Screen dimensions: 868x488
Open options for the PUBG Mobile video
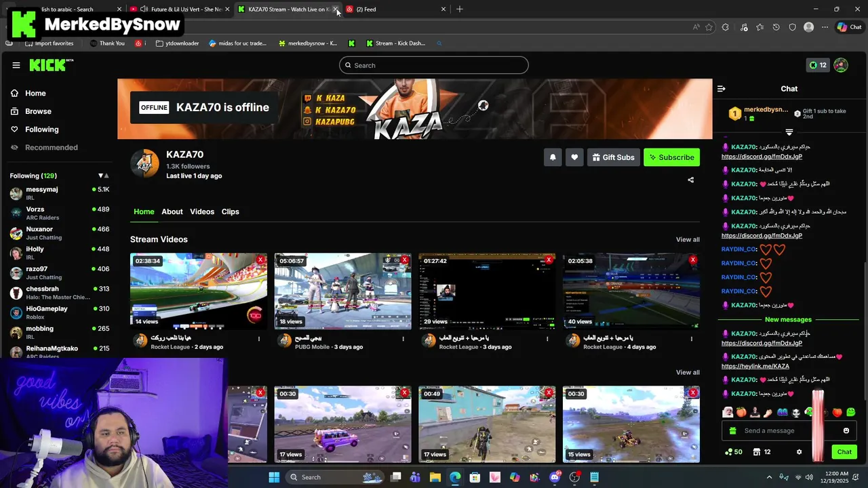pos(403,339)
